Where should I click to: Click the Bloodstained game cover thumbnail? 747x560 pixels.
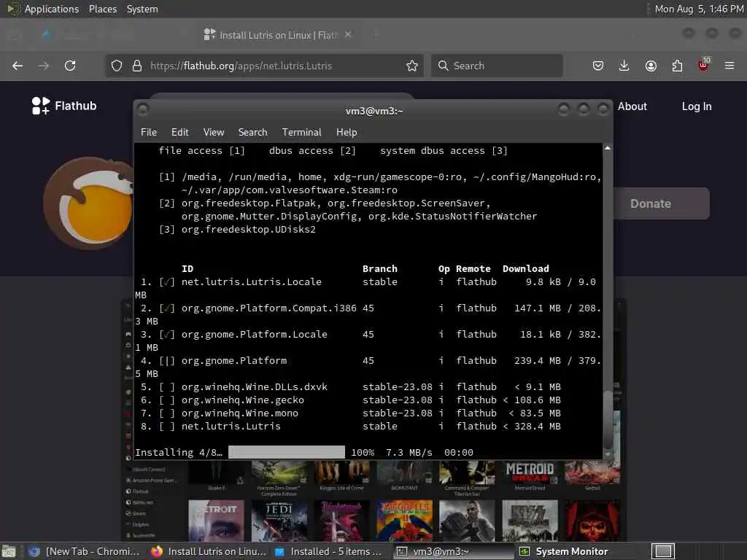pyautogui.click(x=341, y=520)
